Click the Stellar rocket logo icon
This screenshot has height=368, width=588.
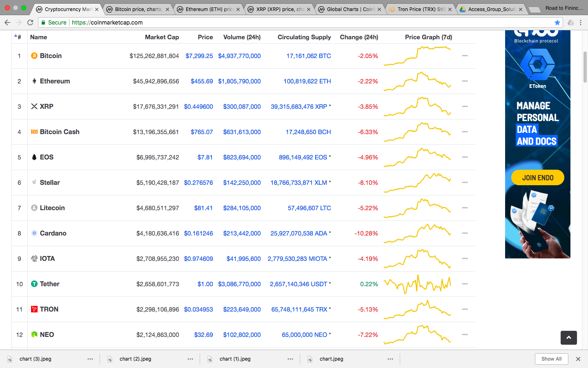[x=34, y=182]
